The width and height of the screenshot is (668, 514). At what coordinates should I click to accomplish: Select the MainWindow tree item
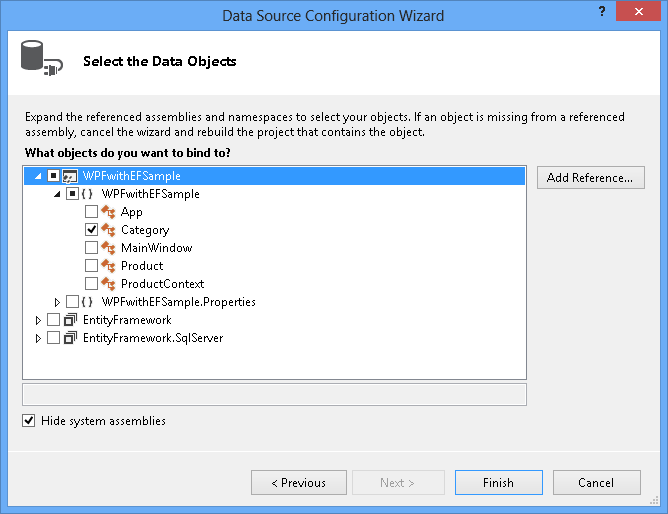[x=156, y=248]
